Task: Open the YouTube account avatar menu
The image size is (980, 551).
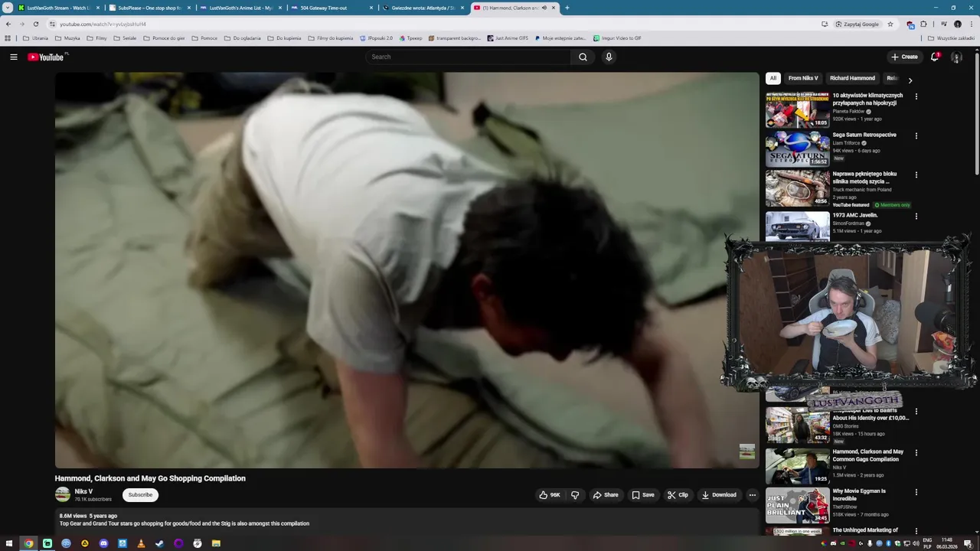Action: pyautogui.click(x=956, y=57)
